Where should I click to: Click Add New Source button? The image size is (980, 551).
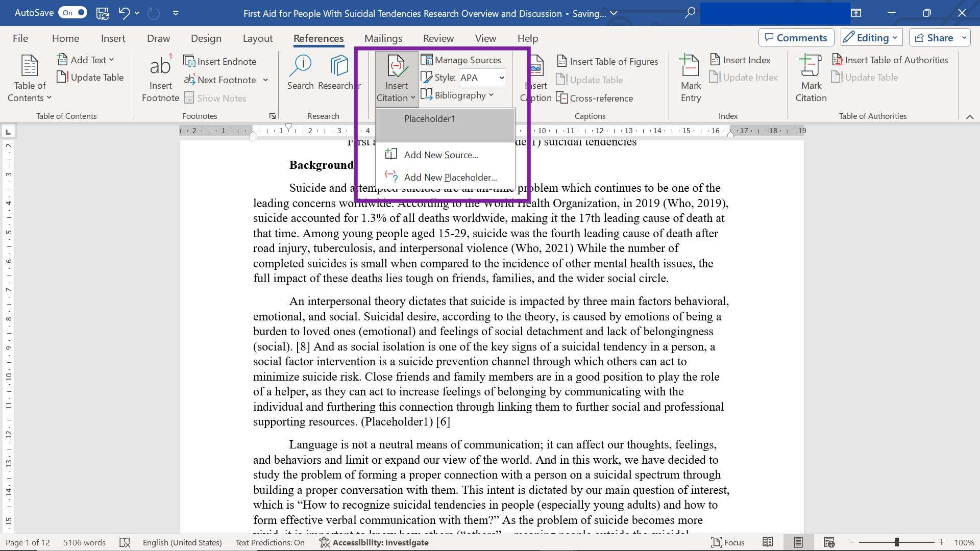[441, 155]
